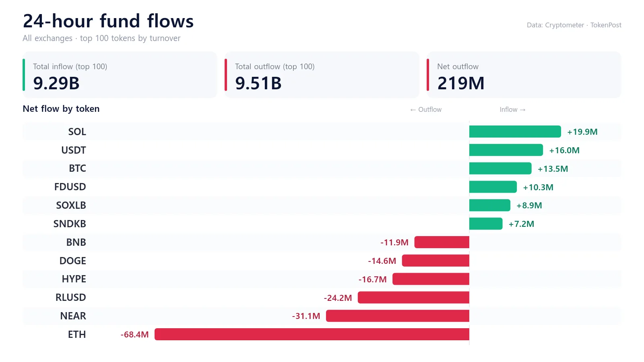Click the 219M net outflow value
This screenshot has width=644, height=362.
coord(461,83)
